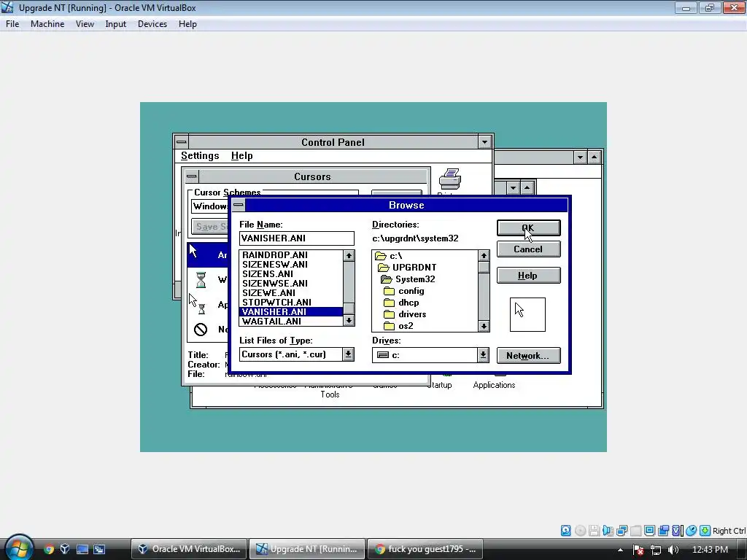Select the Printers icon in Control Panel
This screenshot has height=560, width=747.
coord(449,179)
